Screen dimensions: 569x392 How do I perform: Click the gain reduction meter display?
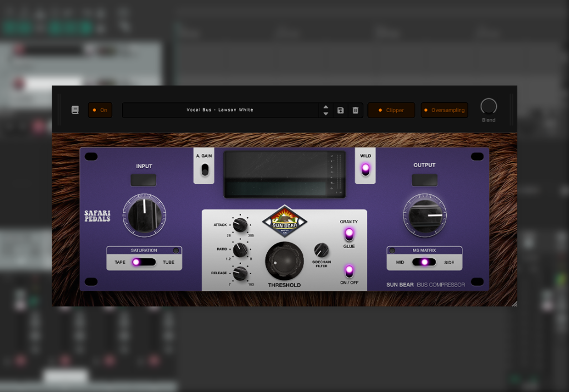pyautogui.click(x=284, y=174)
